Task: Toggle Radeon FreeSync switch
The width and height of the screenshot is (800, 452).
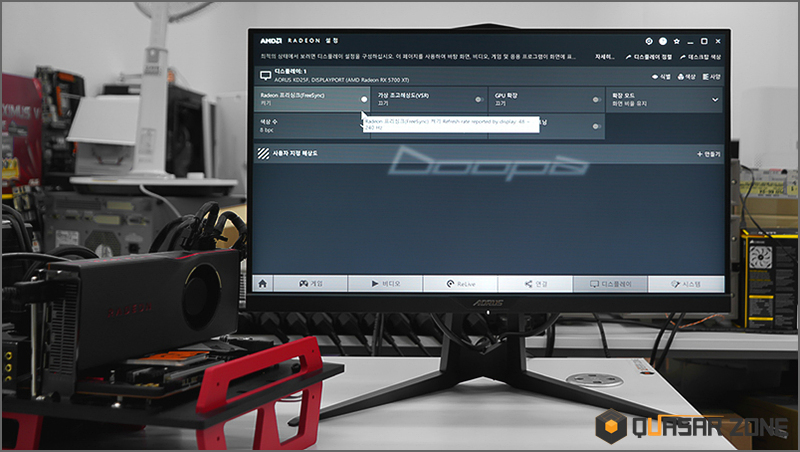Action: (363, 99)
